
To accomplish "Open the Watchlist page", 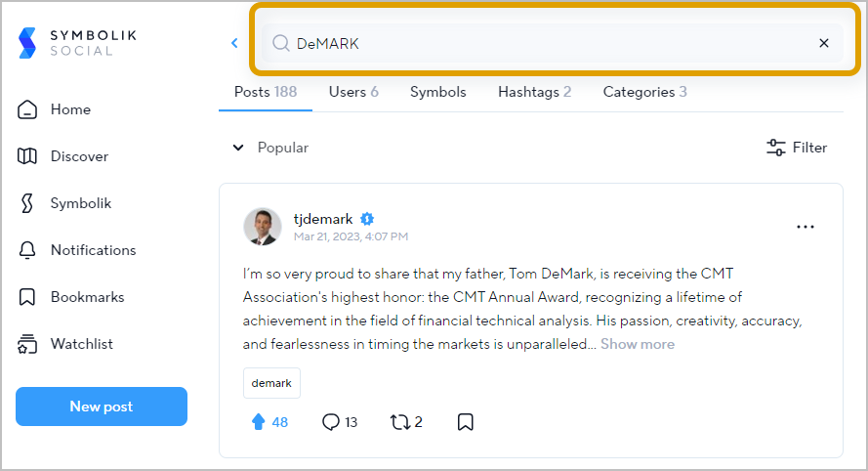I will pos(65,344).
